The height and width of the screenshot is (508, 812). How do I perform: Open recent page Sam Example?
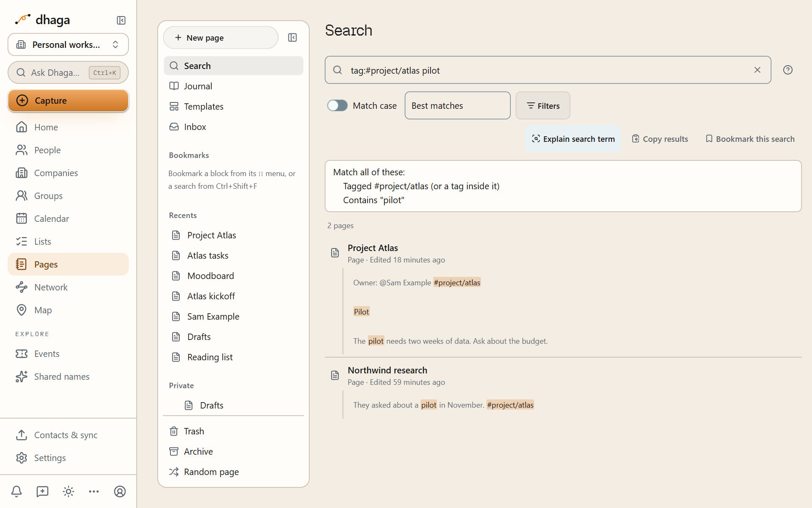pos(233,316)
